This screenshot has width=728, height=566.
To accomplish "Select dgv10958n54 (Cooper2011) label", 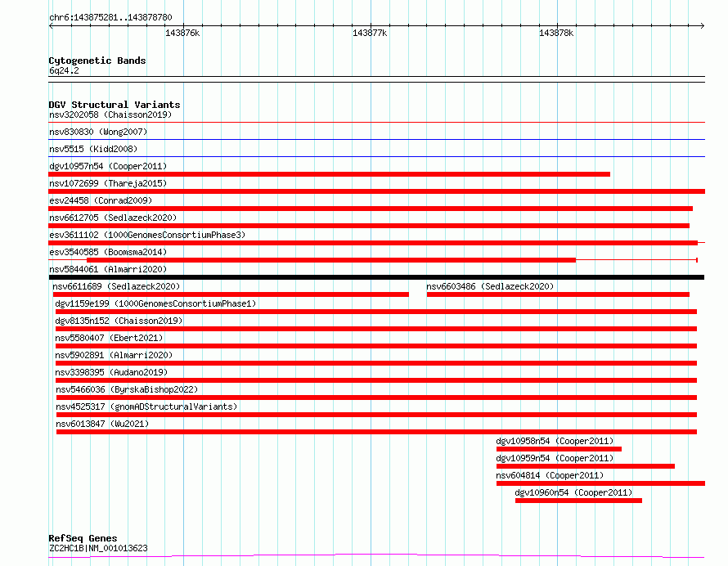I will 555,441.
